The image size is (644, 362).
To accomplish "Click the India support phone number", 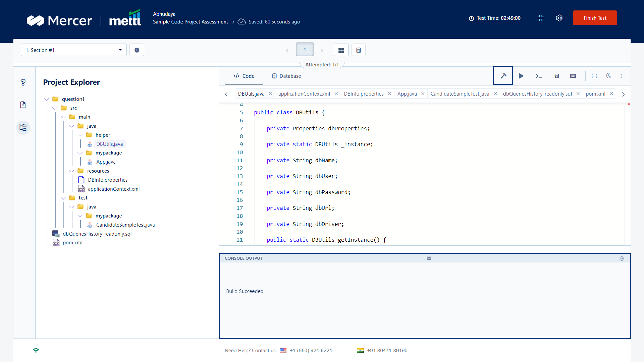I will point(387,350).
